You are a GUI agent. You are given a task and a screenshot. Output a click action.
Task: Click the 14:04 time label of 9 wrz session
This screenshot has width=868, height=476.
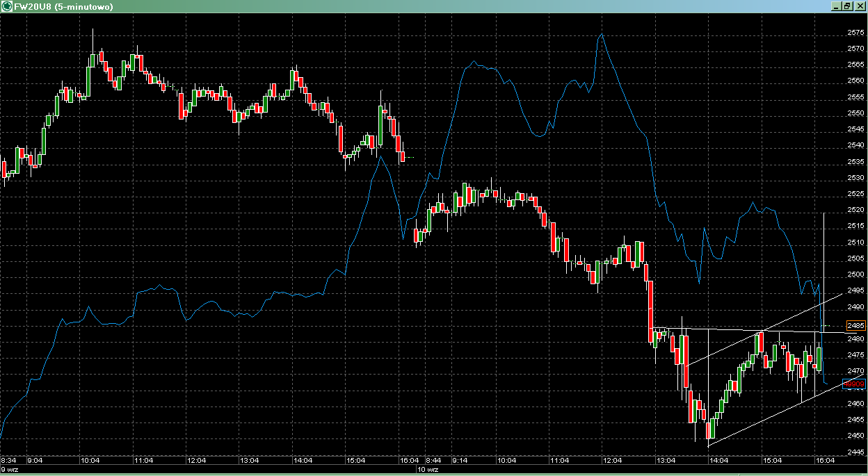pyautogui.click(x=303, y=461)
